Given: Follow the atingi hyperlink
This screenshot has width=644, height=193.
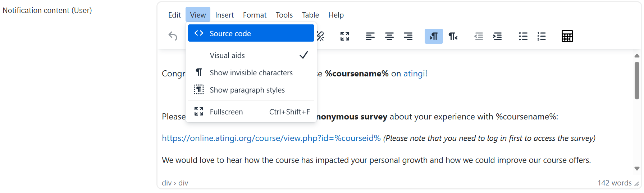Looking at the screenshot, I should click(414, 74).
